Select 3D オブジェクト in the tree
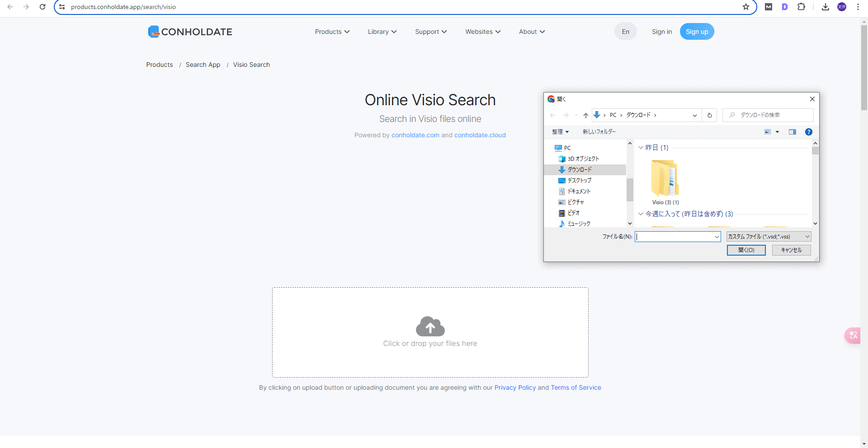 click(x=579, y=159)
